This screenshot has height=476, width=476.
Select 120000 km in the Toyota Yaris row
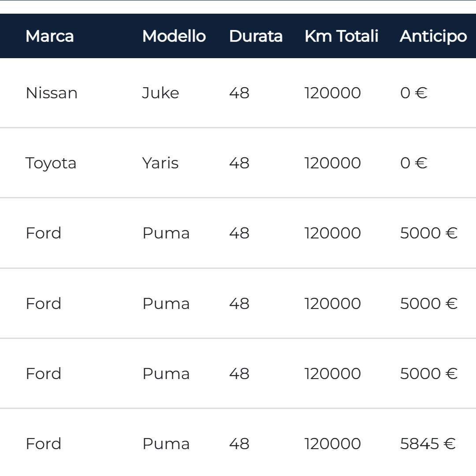[332, 163]
